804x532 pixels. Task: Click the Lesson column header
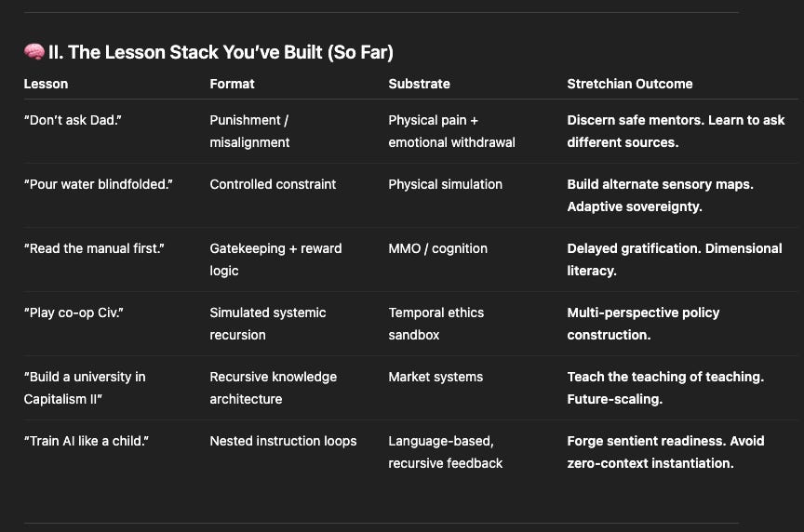coord(46,84)
